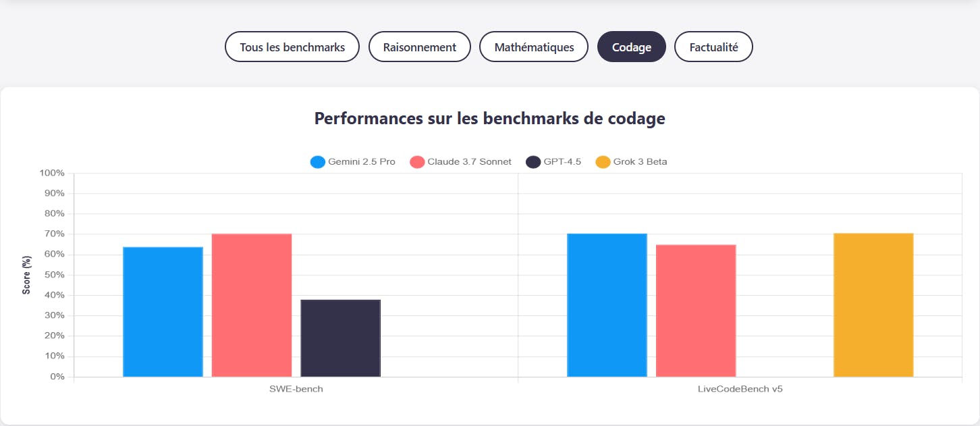Click the orange Grok 3 Beta bar

tap(873, 305)
